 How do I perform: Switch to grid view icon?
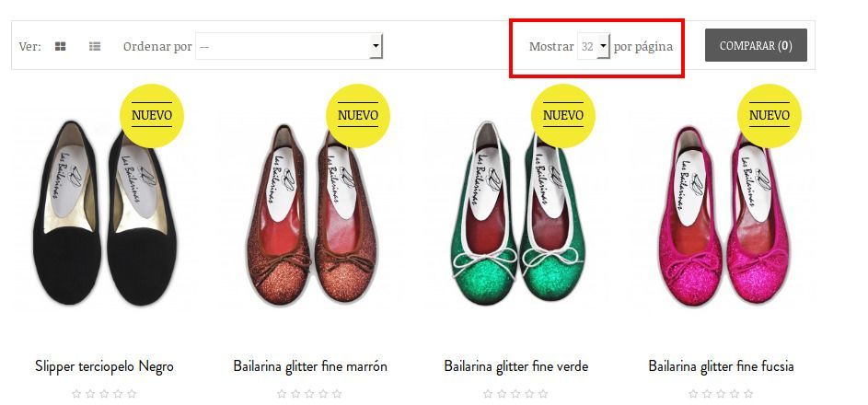pos(61,46)
